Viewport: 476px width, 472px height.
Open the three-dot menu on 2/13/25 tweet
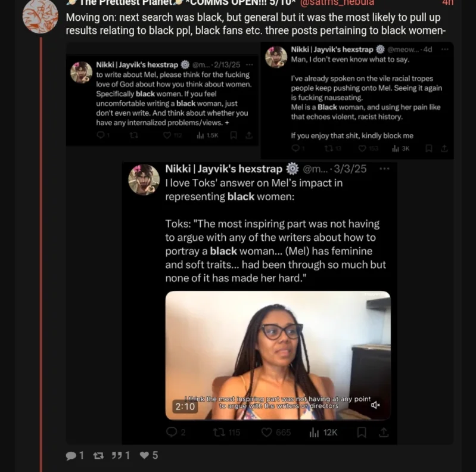point(250,64)
